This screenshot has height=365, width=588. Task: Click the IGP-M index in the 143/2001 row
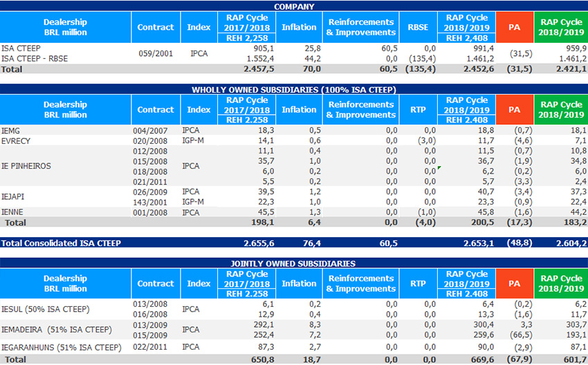193,202
